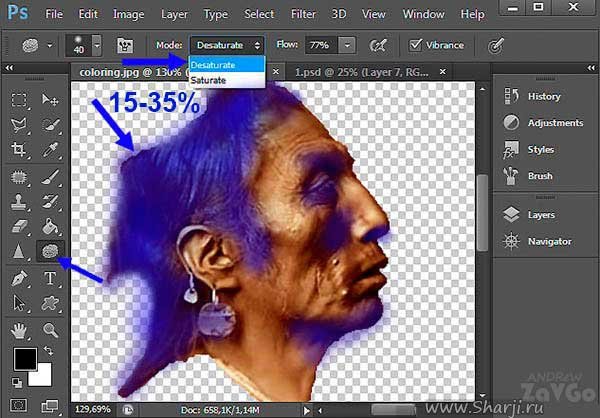Open the Filter menu
600x418 pixels.
pyautogui.click(x=302, y=15)
